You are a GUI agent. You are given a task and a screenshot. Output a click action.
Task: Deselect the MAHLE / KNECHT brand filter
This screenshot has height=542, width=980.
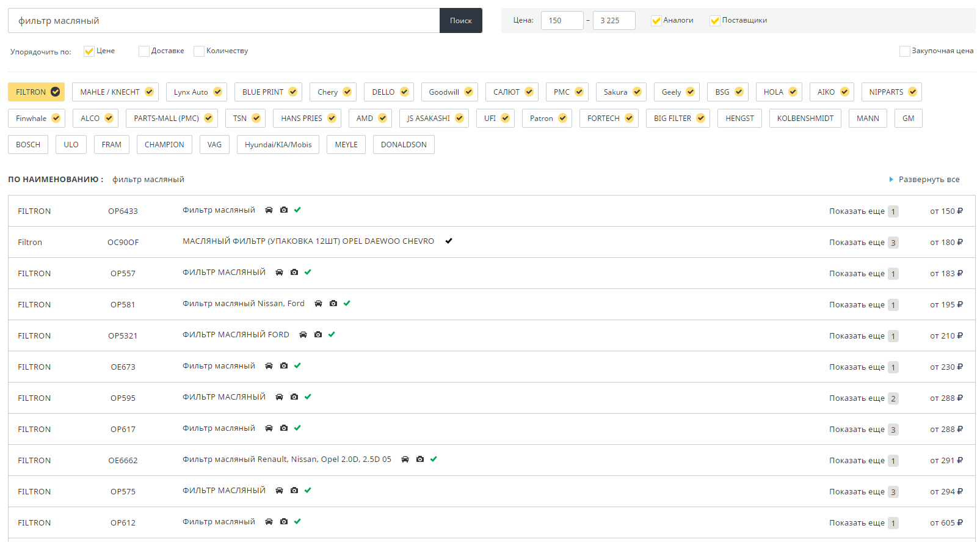coord(115,92)
